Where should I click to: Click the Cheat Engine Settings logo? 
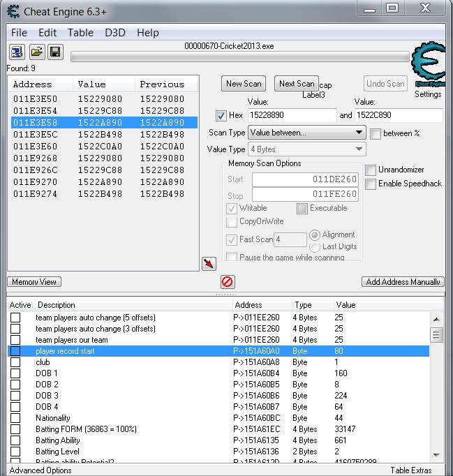pos(428,68)
